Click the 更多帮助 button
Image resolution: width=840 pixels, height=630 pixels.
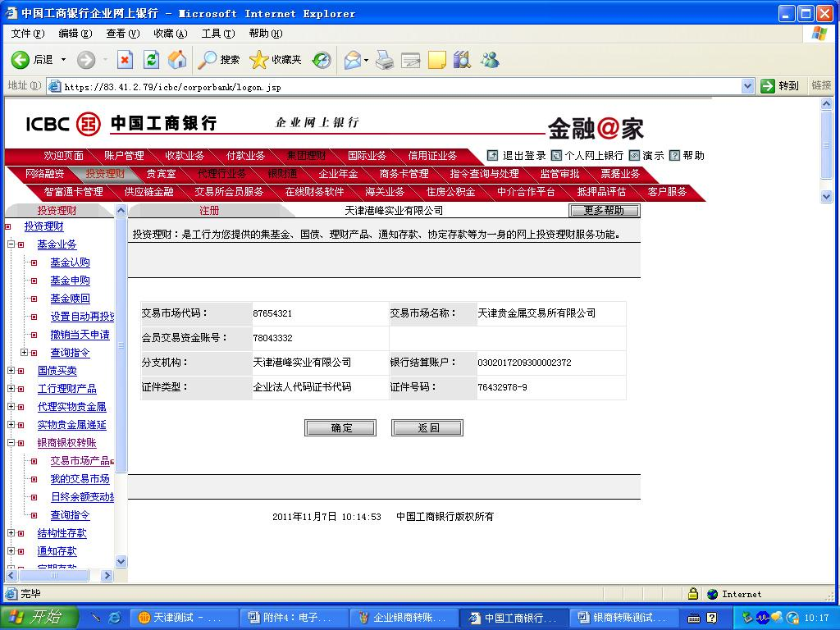(604, 211)
